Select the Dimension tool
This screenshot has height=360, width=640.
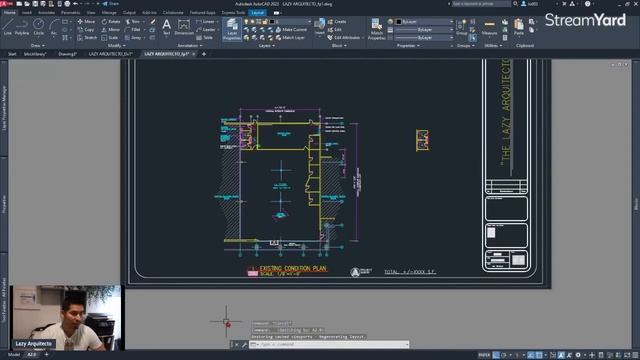(x=184, y=27)
